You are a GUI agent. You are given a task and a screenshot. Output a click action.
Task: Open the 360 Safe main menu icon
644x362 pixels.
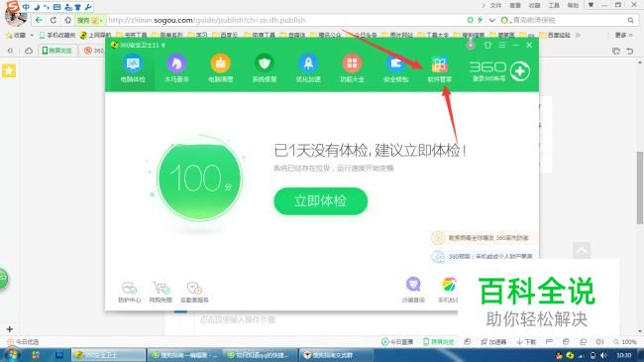pyautogui.click(x=502, y=45)
